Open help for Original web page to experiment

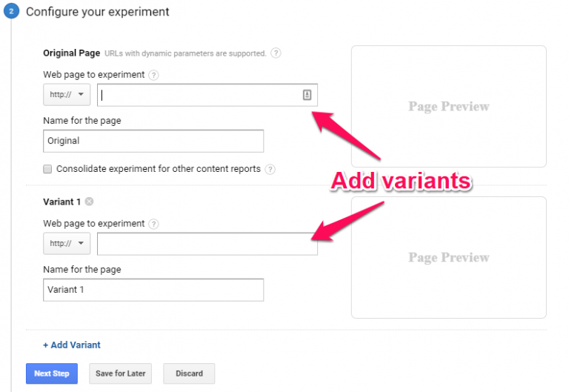153,75
